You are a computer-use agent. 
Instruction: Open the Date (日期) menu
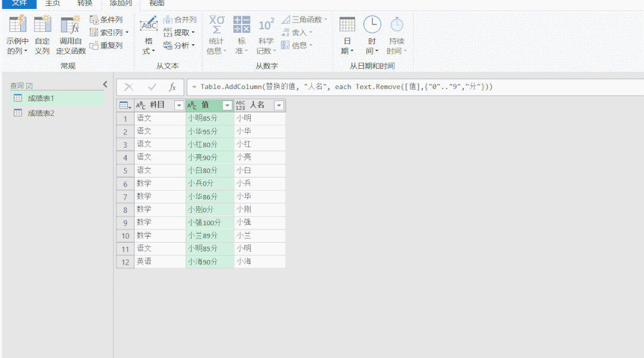click(347, 35)
